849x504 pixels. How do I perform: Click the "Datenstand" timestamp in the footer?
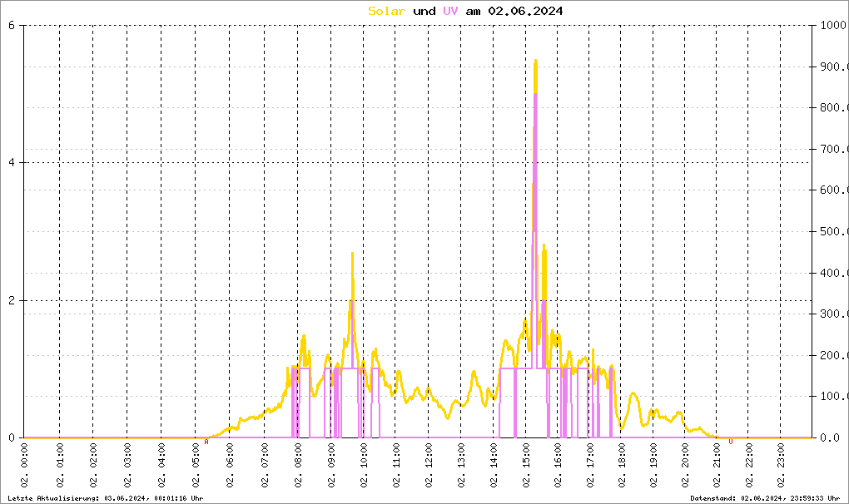pos(765,498)
